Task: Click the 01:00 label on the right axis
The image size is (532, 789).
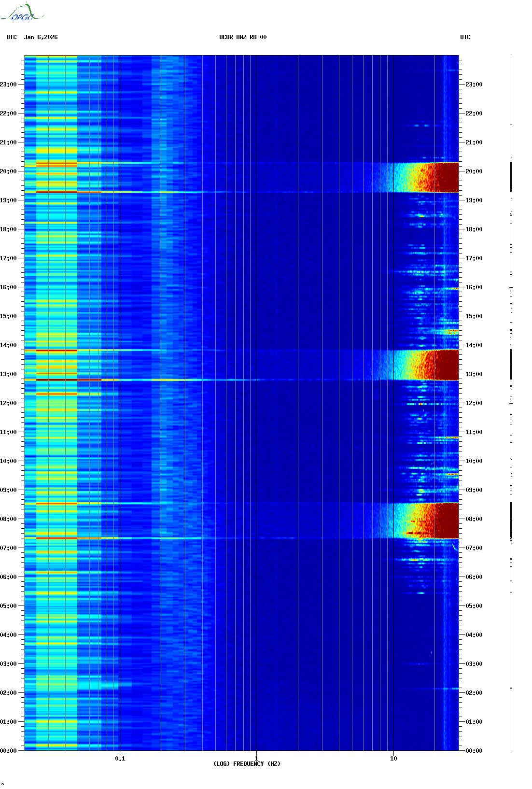Action: tap(474, 722)
